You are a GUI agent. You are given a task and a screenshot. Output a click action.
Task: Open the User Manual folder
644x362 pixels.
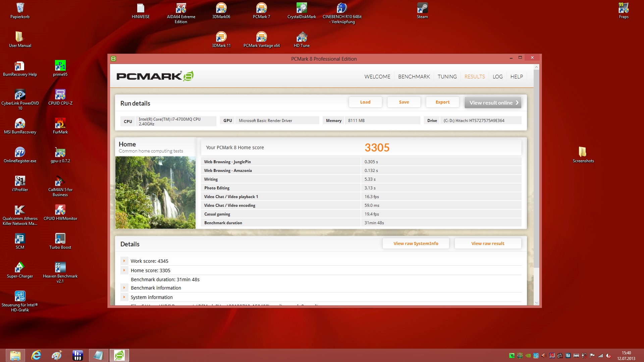pyautogui.click(x=20, y=40)
